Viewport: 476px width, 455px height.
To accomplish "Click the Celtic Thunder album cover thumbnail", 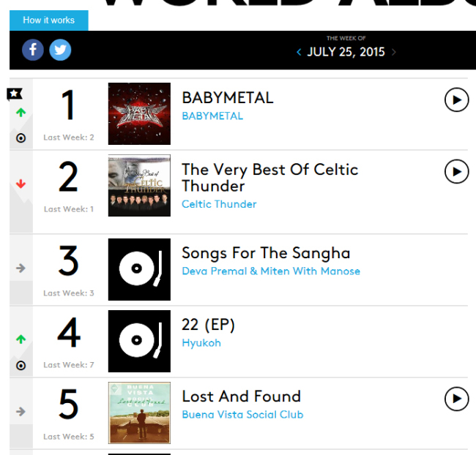I will [139, 186].
